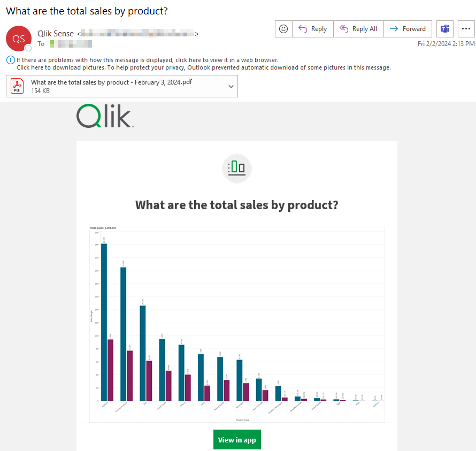Image resolution: width=476 pixels, height=451 pixels.
Task: Click the blue info icon
Action: coord(10,60)
